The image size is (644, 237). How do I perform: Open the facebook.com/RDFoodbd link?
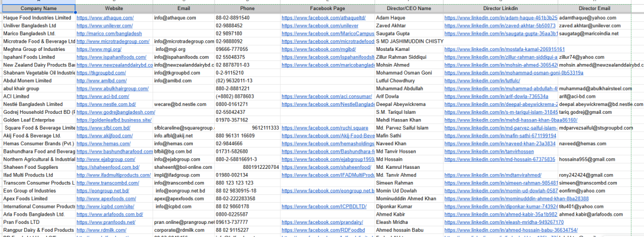tap(323, 230)
